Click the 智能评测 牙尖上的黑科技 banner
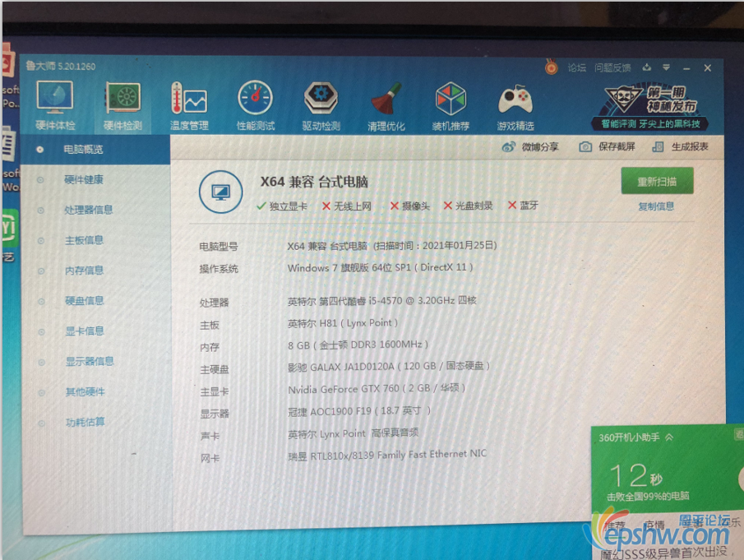This screenshot has width=744, height=560. 650,107
